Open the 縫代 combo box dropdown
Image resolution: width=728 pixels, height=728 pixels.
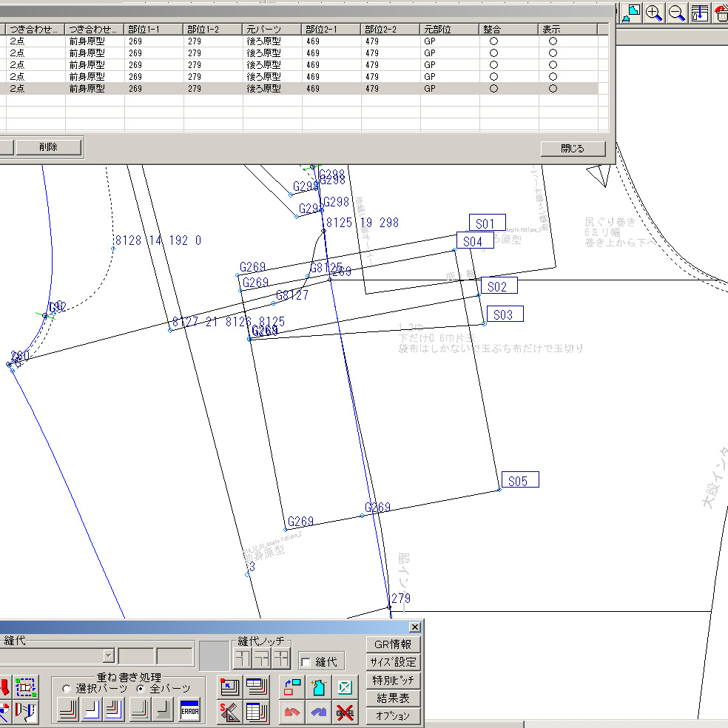pos(108,655)
